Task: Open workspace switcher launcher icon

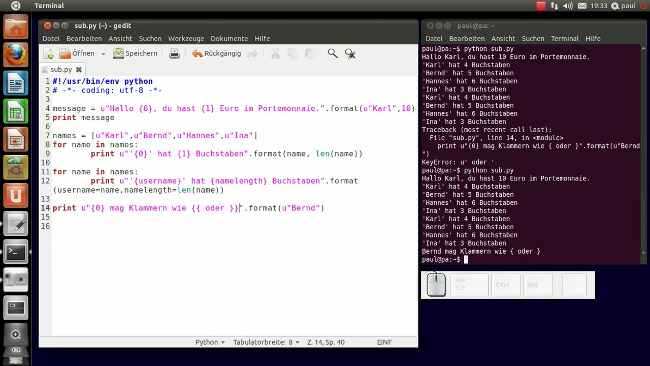Action: coord(16,308)
